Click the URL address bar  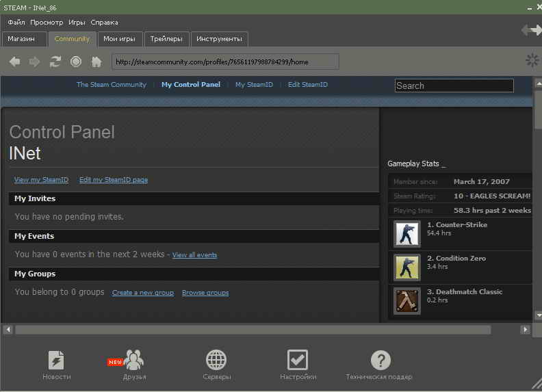click(x=225, y=62)
